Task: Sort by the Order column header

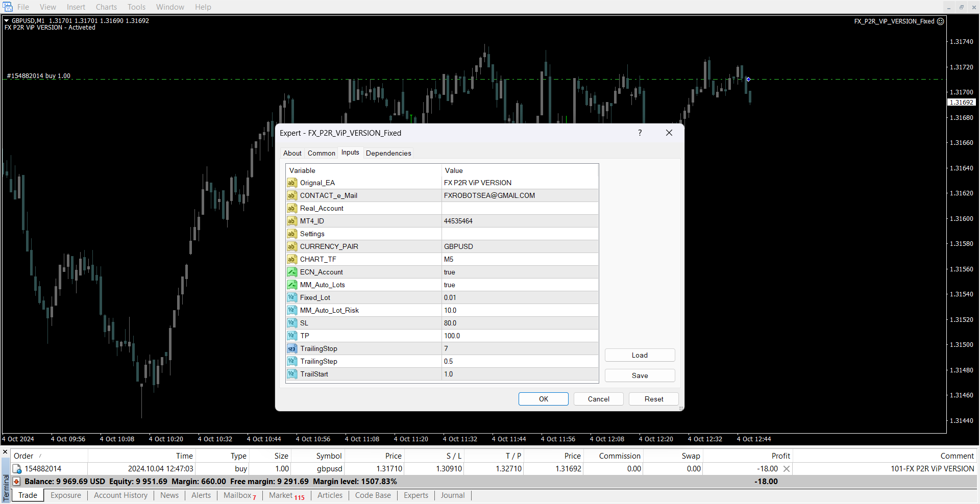Action: coord(23,456)
